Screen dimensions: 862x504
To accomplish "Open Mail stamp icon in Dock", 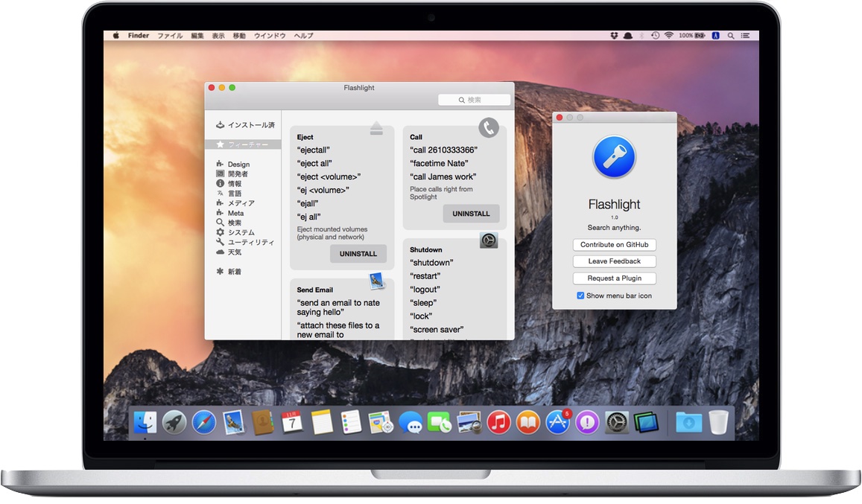I will click(x=234, y=423).
